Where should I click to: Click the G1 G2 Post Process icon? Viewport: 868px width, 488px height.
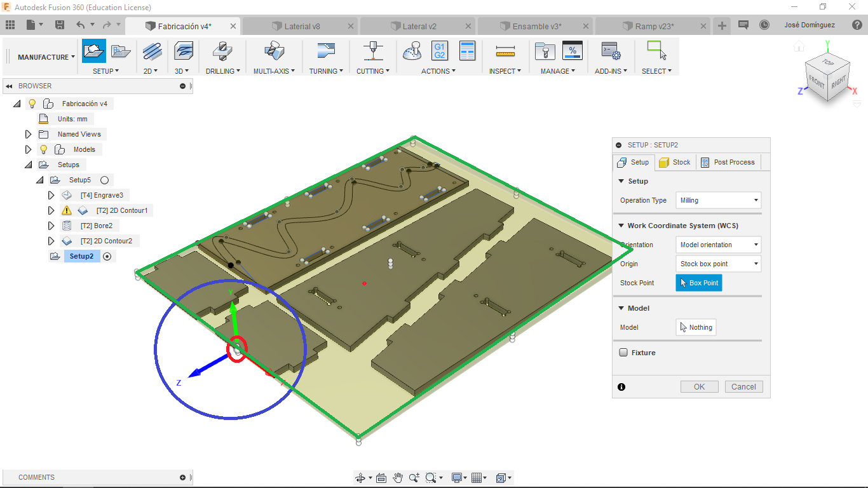click(440, 51)
